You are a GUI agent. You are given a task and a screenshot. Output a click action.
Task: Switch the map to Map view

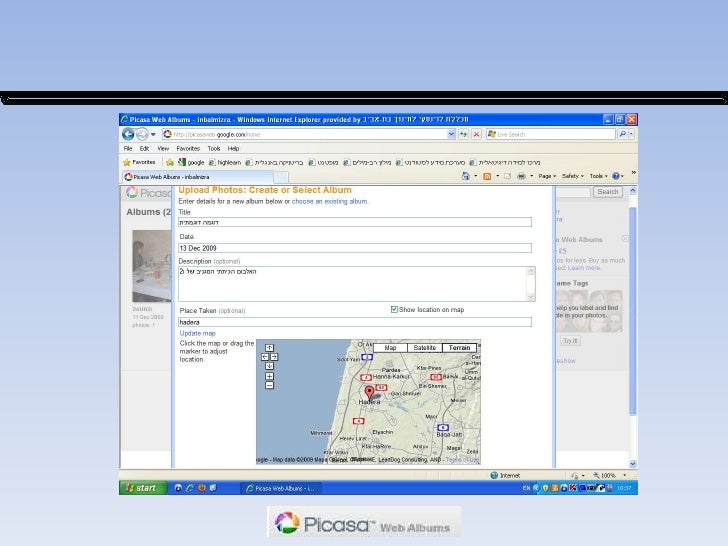coord(390,348)
